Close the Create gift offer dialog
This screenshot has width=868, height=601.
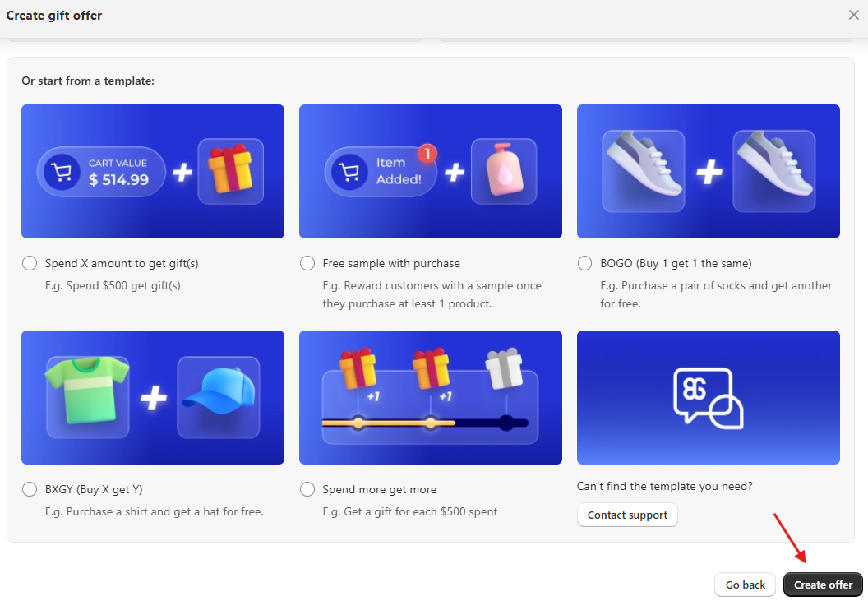(x=853, y=15)
